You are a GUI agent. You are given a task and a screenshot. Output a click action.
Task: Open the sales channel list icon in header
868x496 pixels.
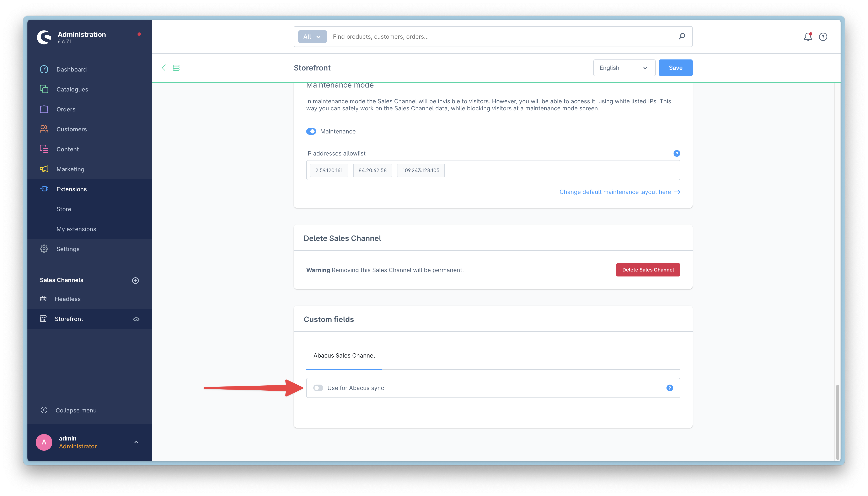176,68
